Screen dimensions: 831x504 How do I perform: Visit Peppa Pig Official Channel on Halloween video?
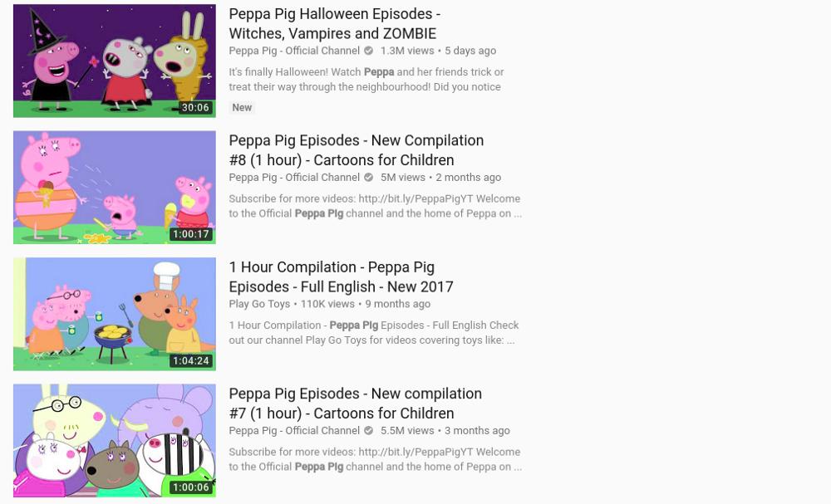[294, 51]
